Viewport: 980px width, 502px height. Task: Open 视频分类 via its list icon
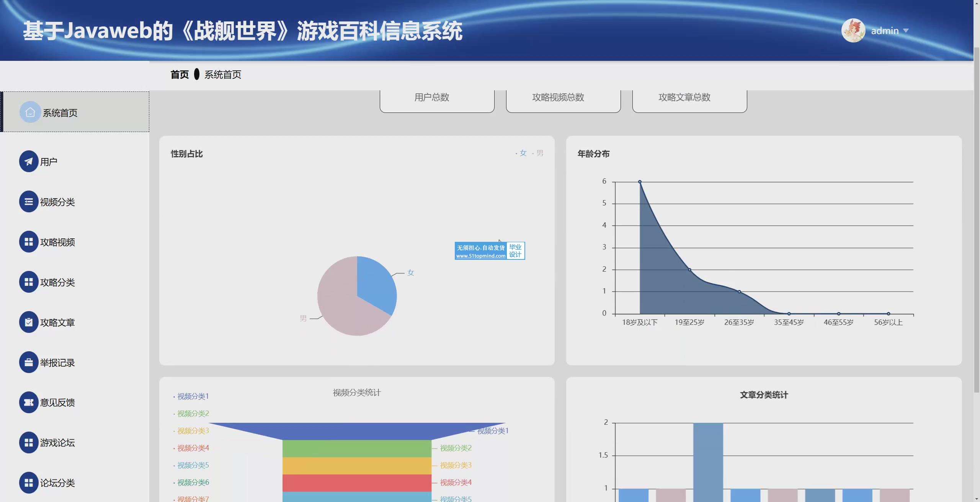coord(29,202)
